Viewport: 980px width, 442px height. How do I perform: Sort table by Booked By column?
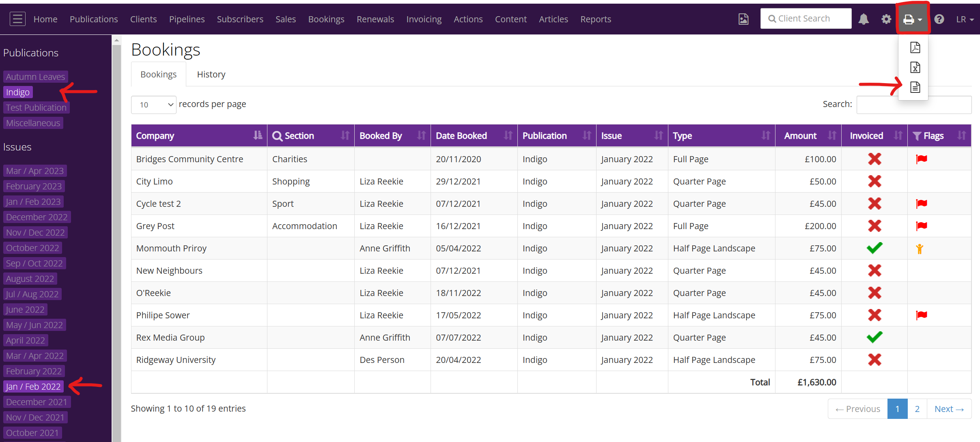tap(392, 136)
